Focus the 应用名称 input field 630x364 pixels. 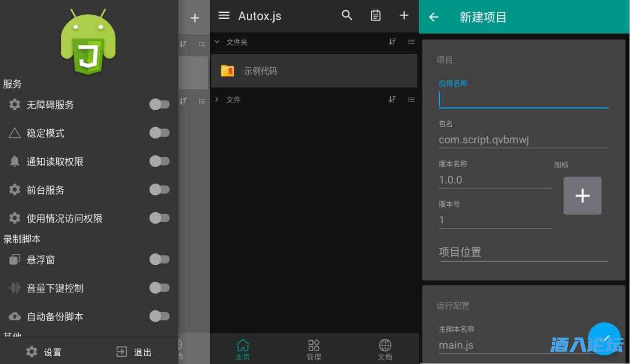523,99
